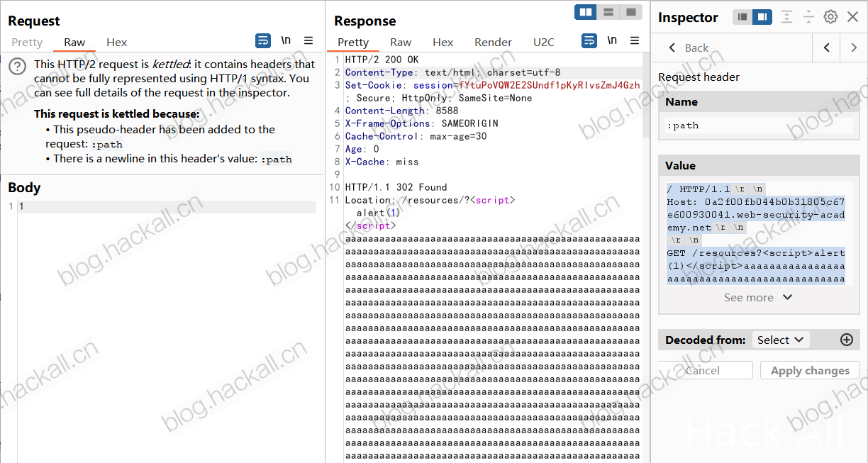Open Response Pretty tab
868x463 pixels.
pyautogui.click(x=353, y=43)
